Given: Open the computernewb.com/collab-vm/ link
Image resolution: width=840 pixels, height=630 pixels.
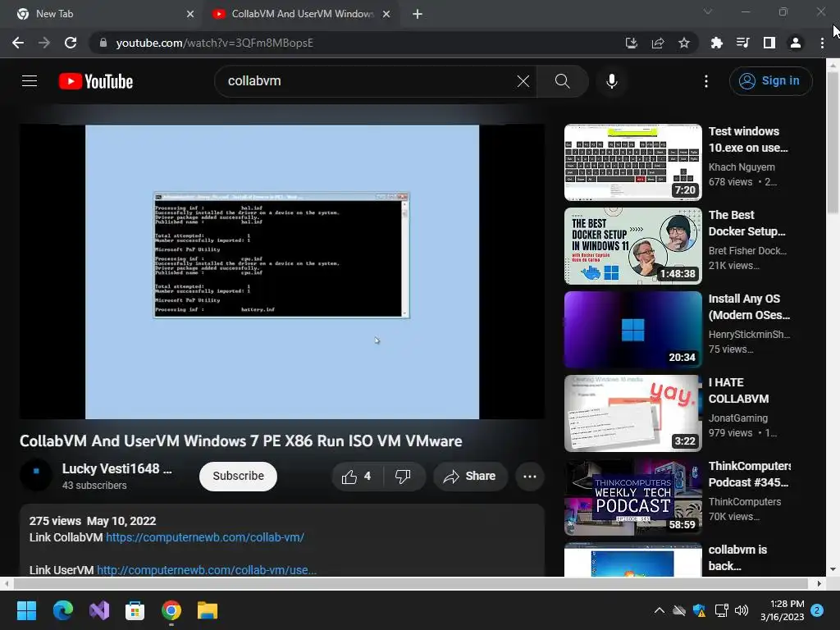Looking at the screenshot, I should click(204, 537).
